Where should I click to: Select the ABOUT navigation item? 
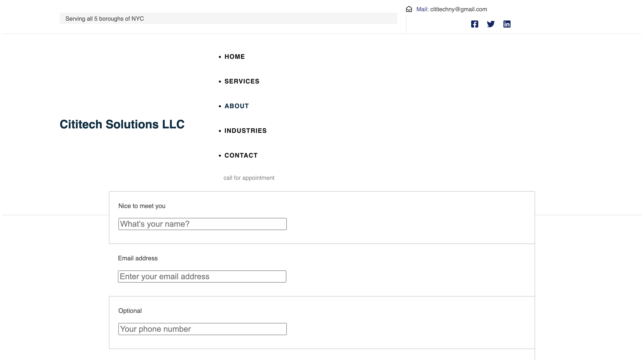[237, 106]
